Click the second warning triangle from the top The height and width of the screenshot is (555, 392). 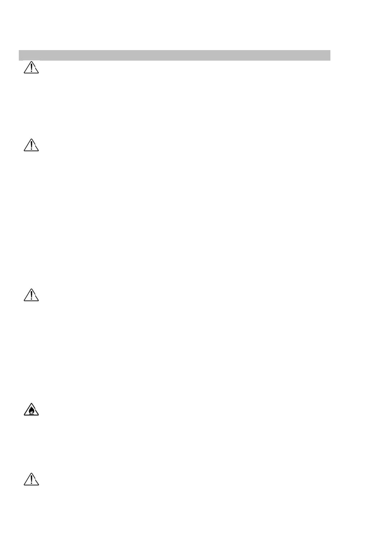click(x=31, y=145)
